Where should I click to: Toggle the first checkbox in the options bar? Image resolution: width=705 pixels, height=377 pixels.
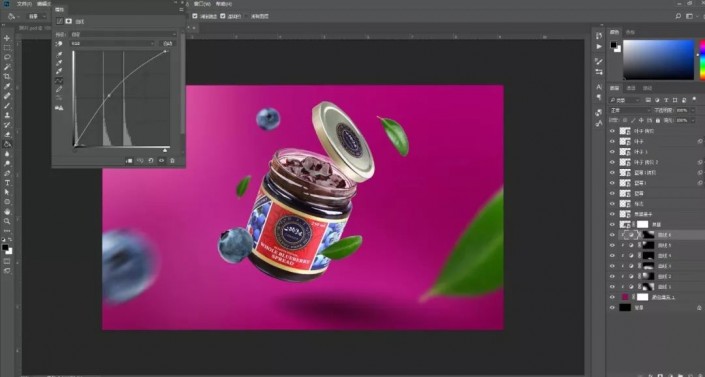pyautogui.click(x=195, y=16)
